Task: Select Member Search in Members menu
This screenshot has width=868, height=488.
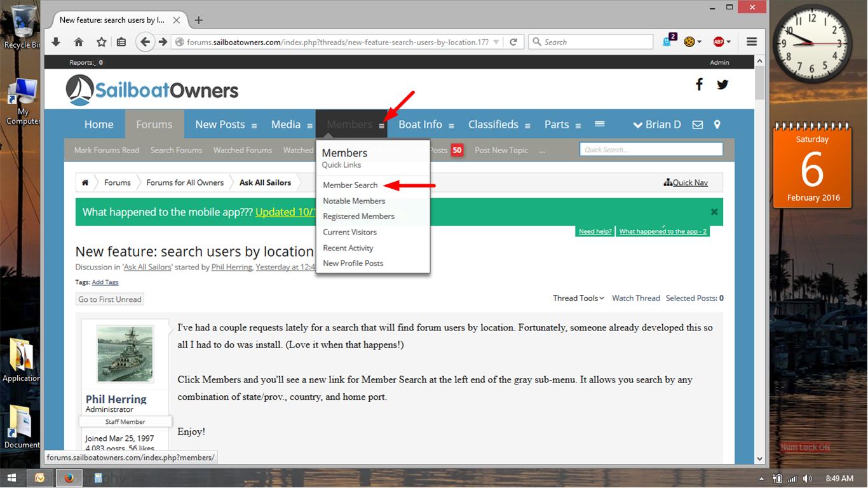Action: coord(350,185)
